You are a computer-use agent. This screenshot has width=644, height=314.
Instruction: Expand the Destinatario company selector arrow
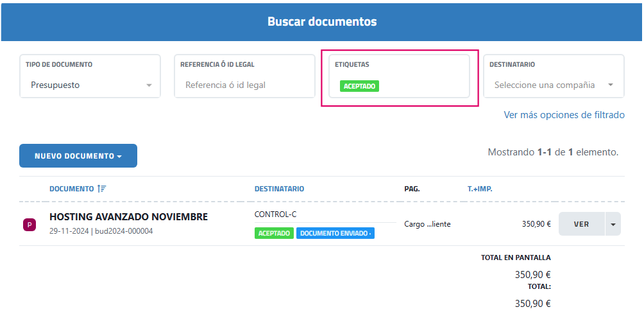point(610,85)
